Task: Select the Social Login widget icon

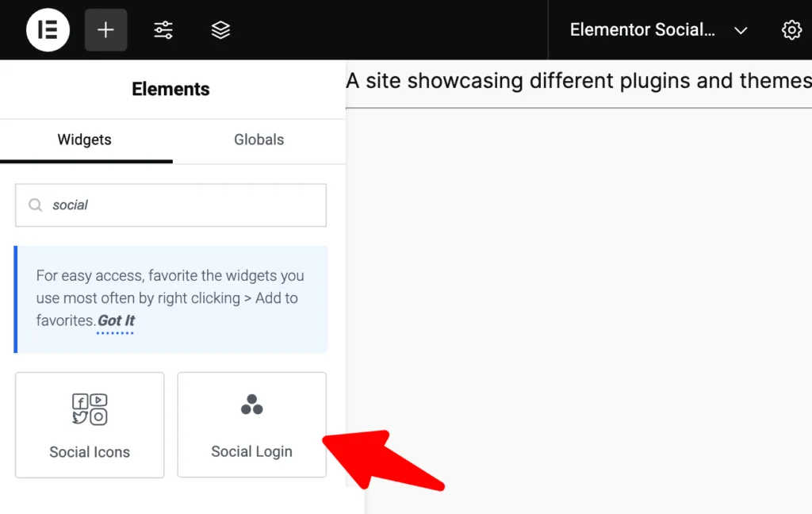Action: tap(251, 405)
